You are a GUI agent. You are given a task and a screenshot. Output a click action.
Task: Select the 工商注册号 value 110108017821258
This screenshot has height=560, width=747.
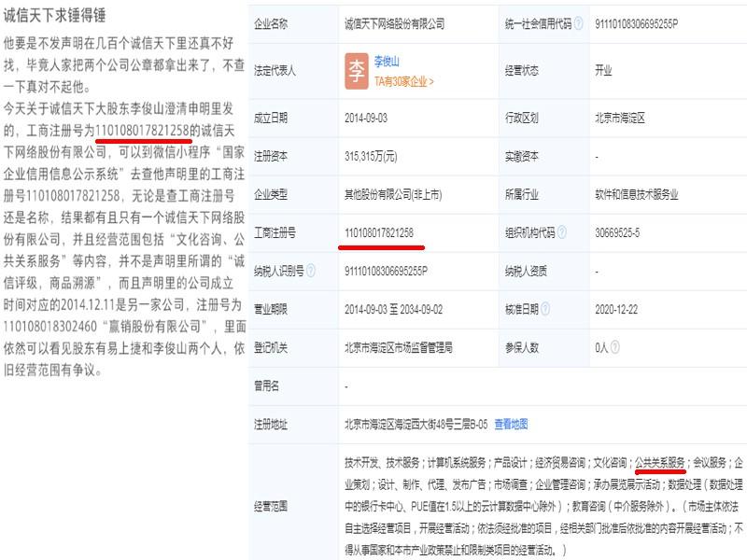coord(379,232)
